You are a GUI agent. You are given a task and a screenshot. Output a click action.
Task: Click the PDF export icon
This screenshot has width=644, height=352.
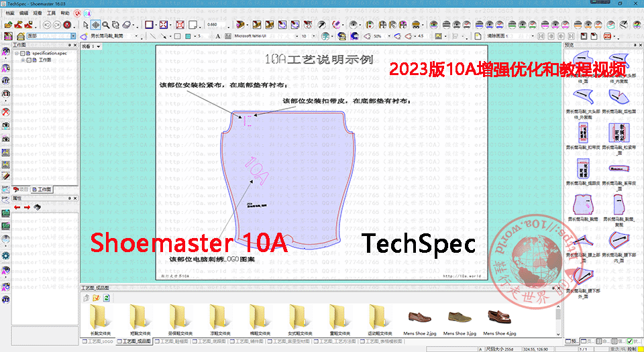pyautogui.click(x=608, y=36)
